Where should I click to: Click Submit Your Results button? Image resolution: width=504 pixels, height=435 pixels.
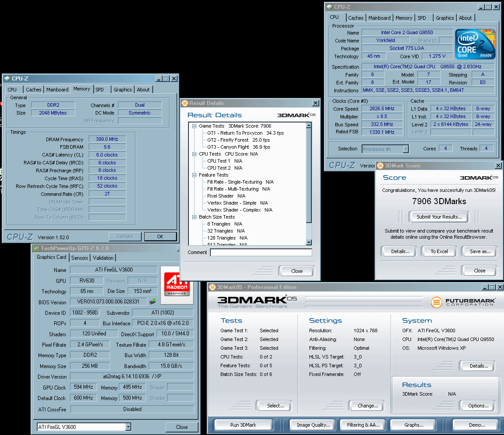439,217
